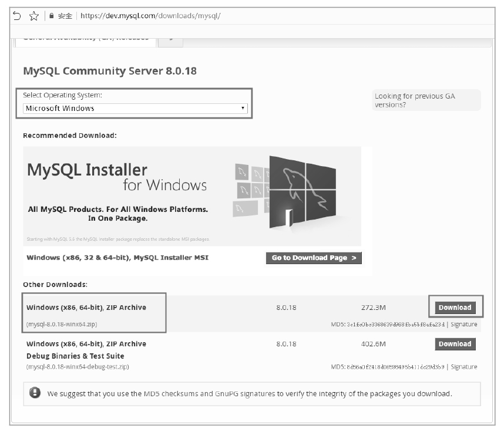Click the security padlock icon

[x=52, y=15]
